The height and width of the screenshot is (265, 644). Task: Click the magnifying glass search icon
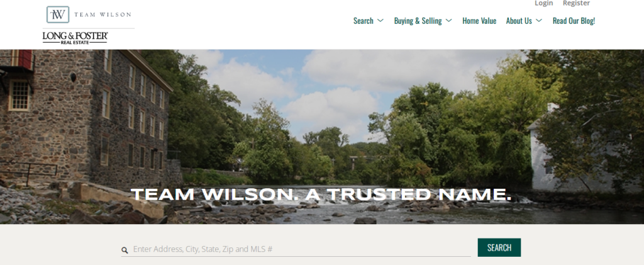click(125, 250)
